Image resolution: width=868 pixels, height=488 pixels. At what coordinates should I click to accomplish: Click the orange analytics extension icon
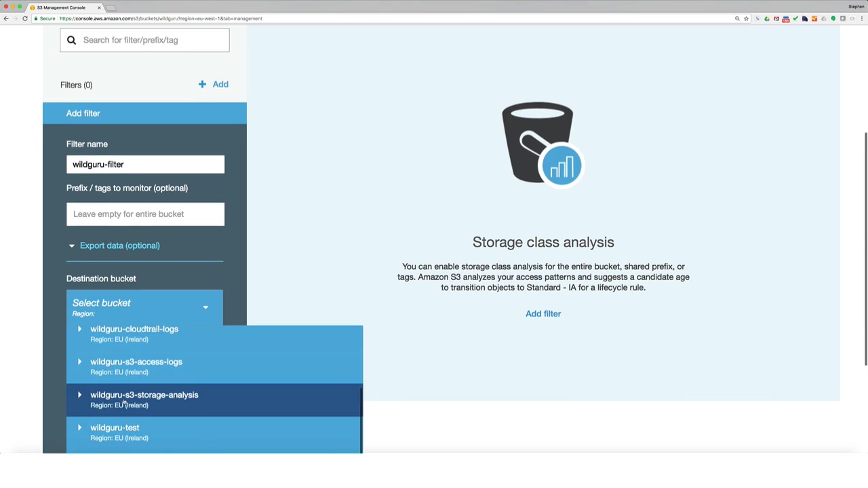tap(814, 18)
